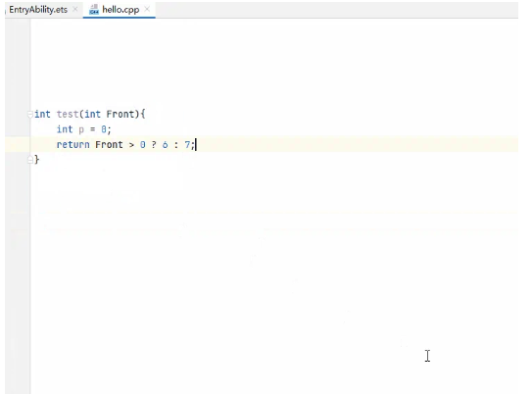This screenshot has width=532, height=394.
Task: Place cursor on 'test' function name
Action: [68, 114]
